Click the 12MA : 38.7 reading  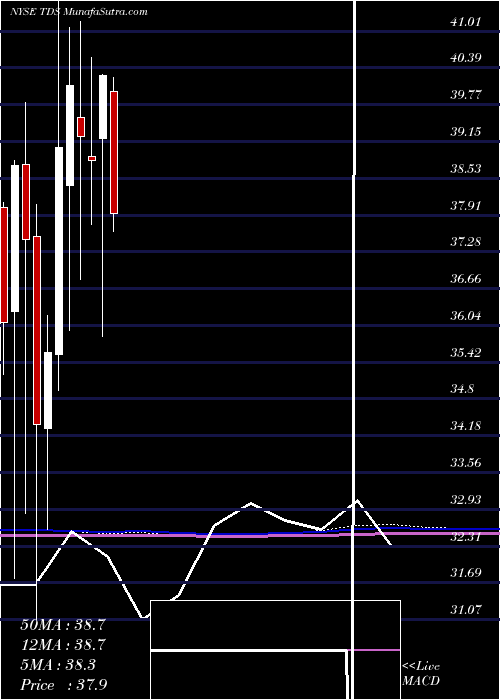point(63,645)
